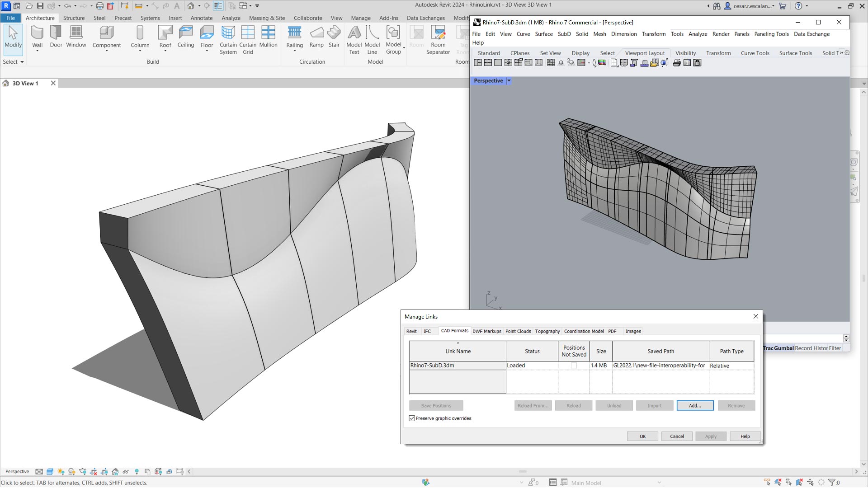The height and width of the screenshot is (488, 868).
Task: Click the Modify arrow tool
Action: (13, 36)
